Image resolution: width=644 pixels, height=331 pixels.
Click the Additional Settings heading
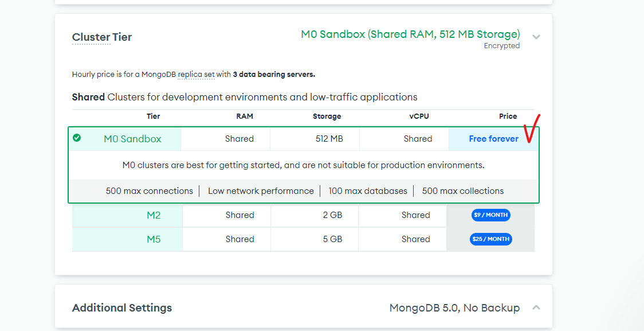pos(122,308)
